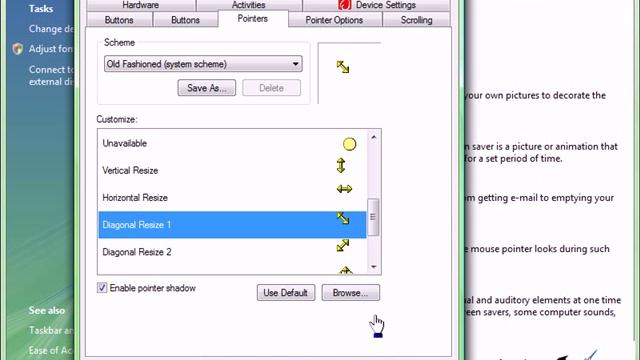
Task: Open the Ease of Access sidebar link
Action: click(50, 351)
